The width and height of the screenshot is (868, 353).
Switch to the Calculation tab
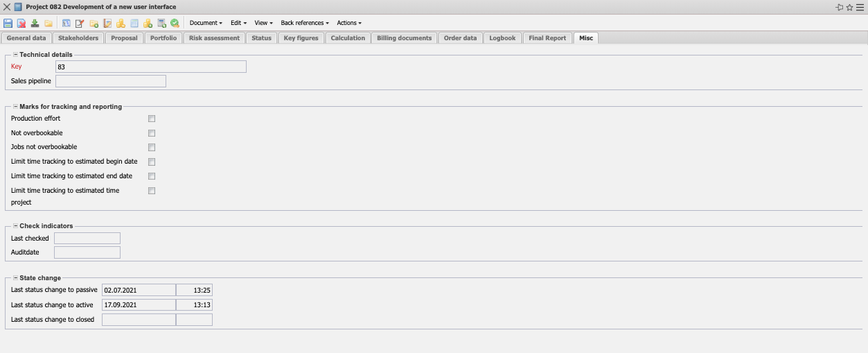pyautogui.click(x=348, y=38)
